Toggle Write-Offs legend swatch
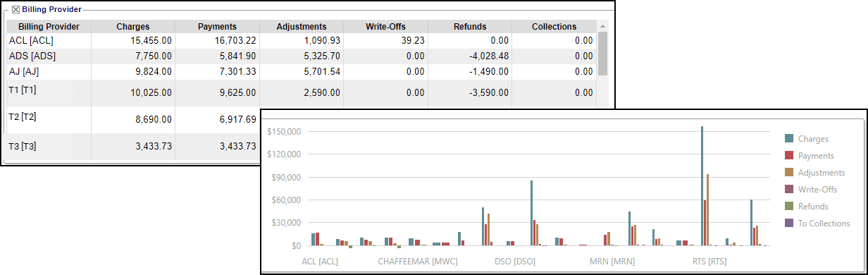 pos(790,190)
